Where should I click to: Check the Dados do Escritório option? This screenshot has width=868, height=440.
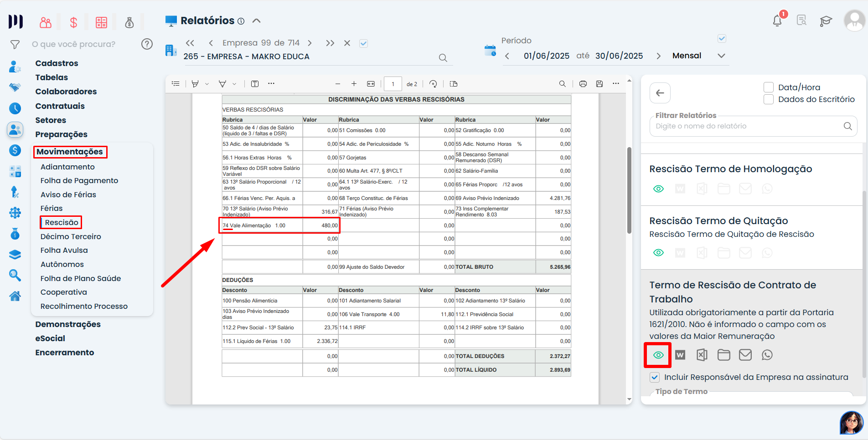pos(769,99)
